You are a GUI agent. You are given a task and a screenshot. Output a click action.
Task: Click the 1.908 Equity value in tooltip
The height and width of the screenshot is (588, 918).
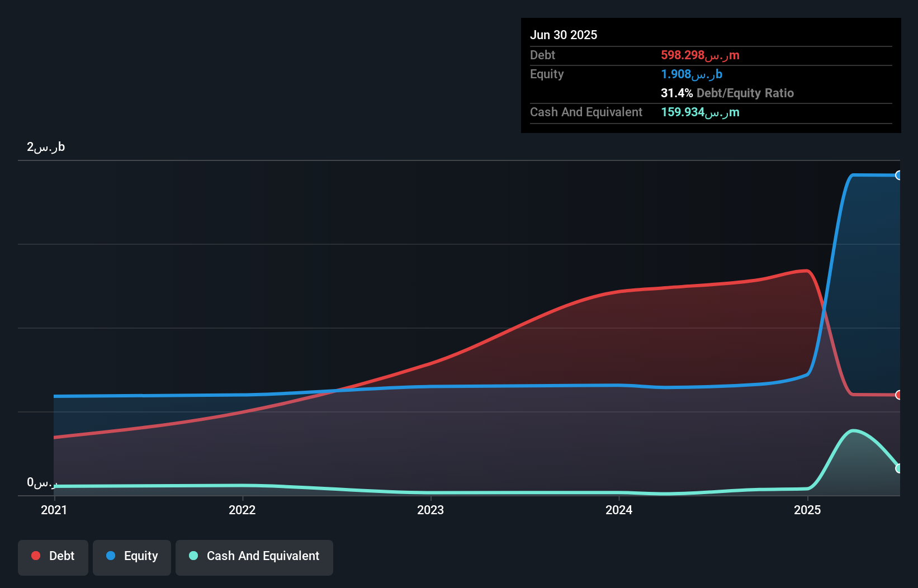tap(692, 74)
